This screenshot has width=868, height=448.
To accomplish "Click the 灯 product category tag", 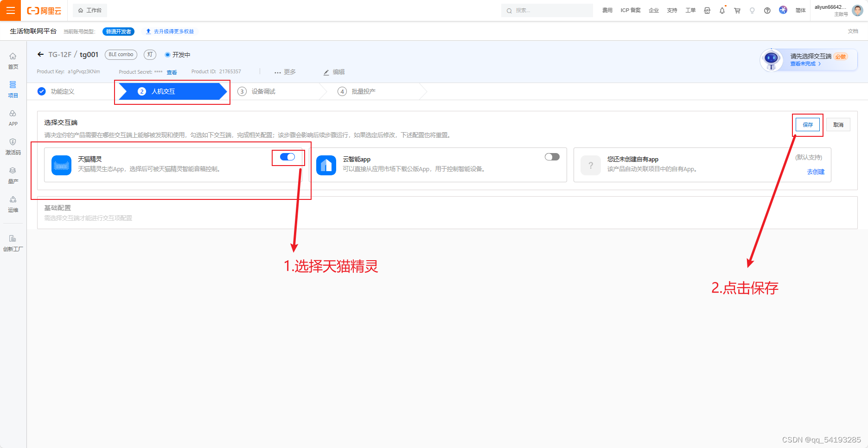I will [x=150, y=55].
